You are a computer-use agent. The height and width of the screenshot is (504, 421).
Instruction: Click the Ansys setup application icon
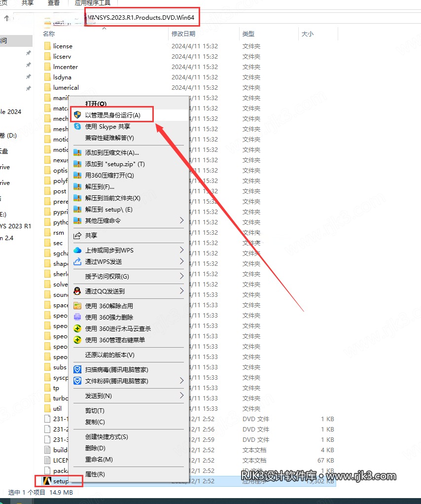[x=47, y=481]
